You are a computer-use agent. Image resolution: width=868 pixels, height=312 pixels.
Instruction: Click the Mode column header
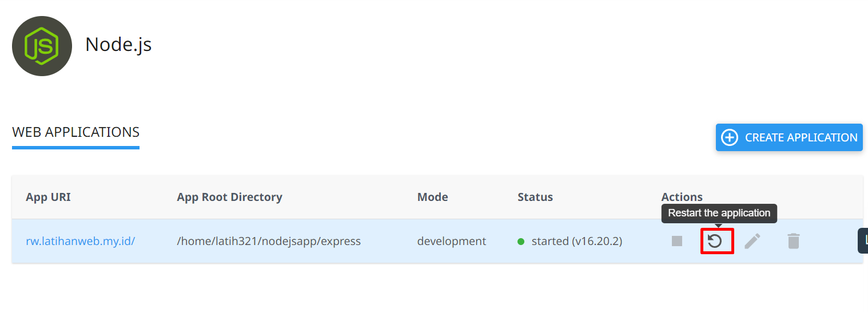[433, 197]
